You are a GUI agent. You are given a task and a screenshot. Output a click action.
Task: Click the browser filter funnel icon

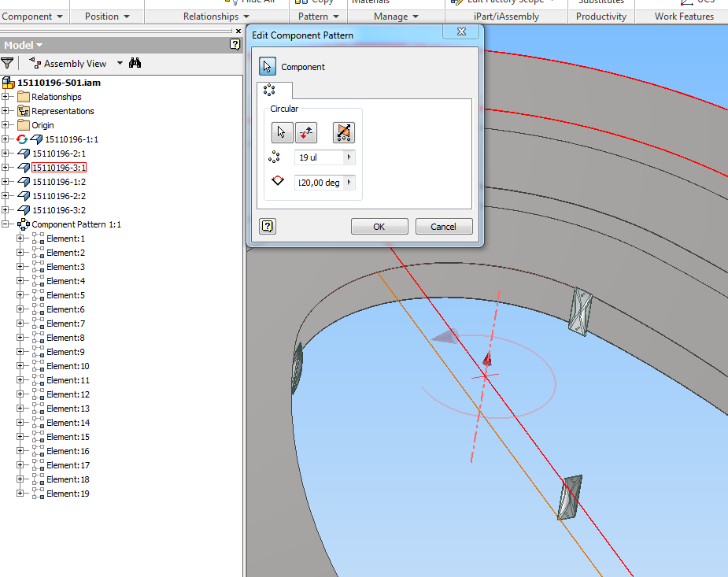click(9, 63)
